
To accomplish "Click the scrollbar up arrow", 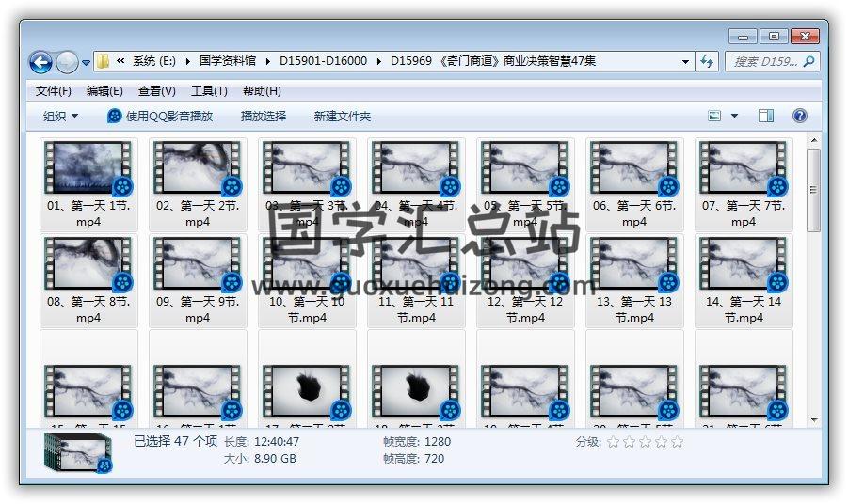I will pyautogui.click(x=813, y=141).
